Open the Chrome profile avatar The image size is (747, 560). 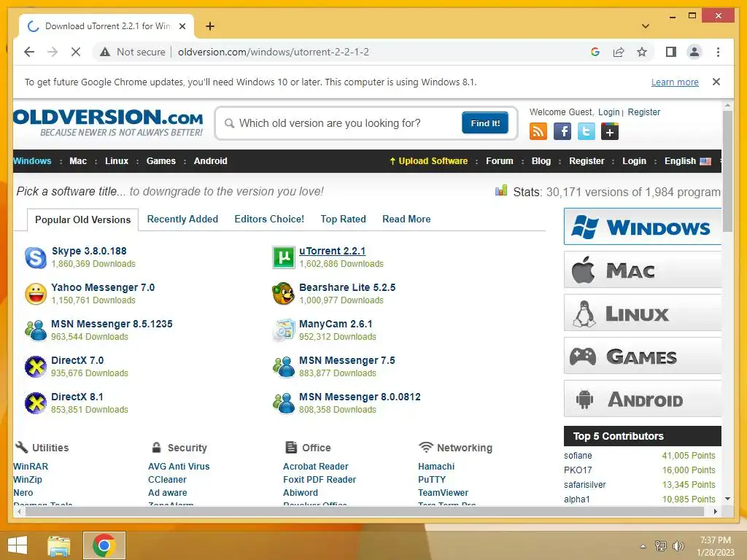coord(694,52)
